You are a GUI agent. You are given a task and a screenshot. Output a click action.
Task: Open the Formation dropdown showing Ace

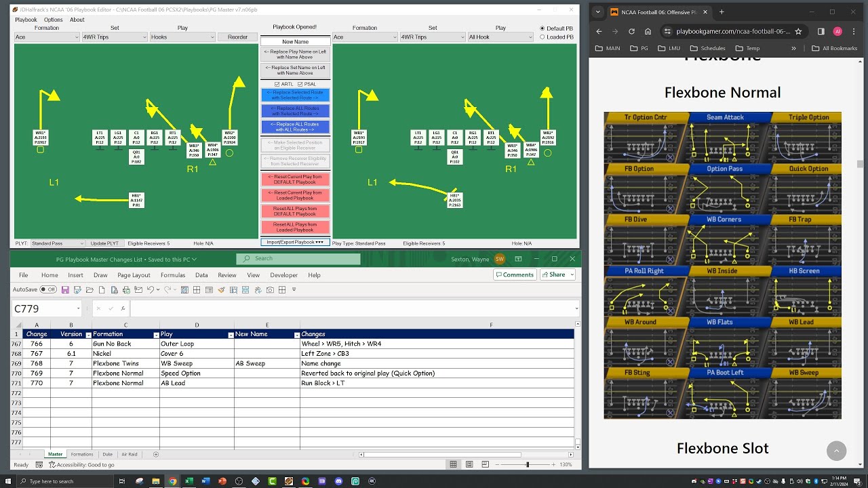(x=364, y=37)
